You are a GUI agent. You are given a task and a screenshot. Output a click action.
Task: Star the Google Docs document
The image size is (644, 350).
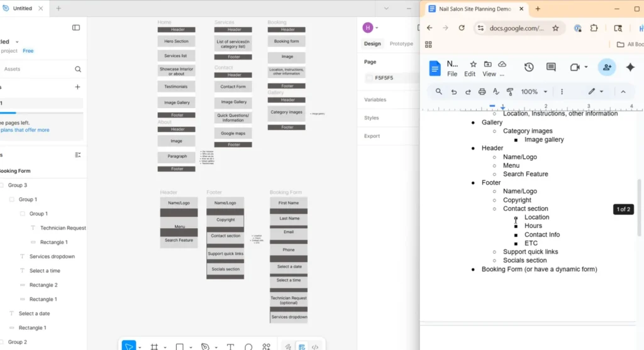[472, 64]
